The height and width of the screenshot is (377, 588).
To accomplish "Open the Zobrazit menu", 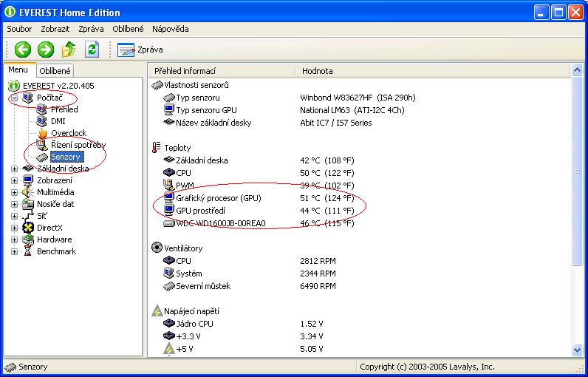I will point(55,29).
